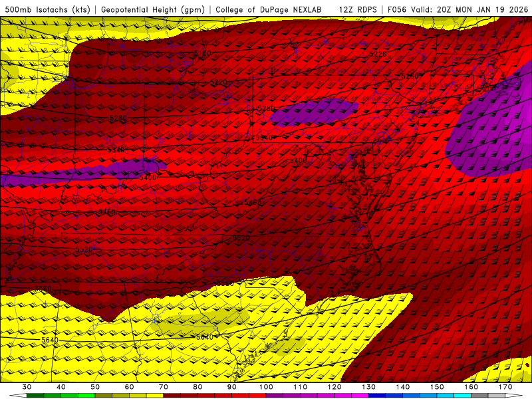Click the 30 knot legend label
This screenshot has width=532, height=399.
pos(27,387)
